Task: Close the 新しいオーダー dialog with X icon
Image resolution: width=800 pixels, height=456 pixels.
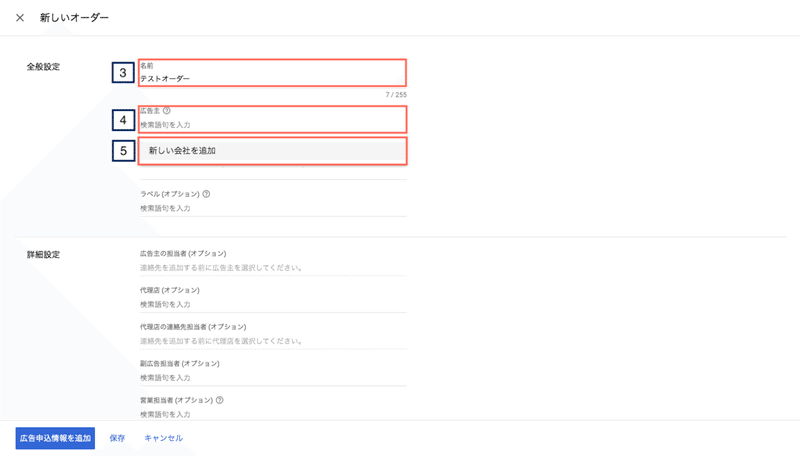Action: (x=20, y=18)
